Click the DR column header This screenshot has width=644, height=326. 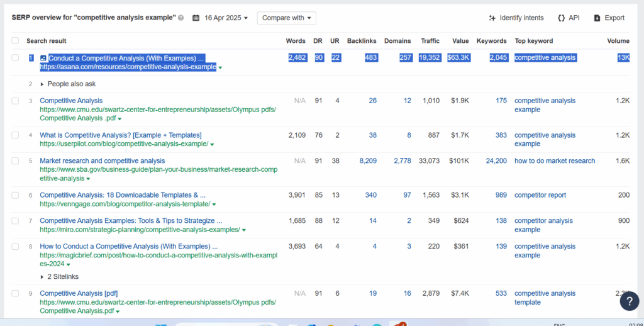[318, 41]
